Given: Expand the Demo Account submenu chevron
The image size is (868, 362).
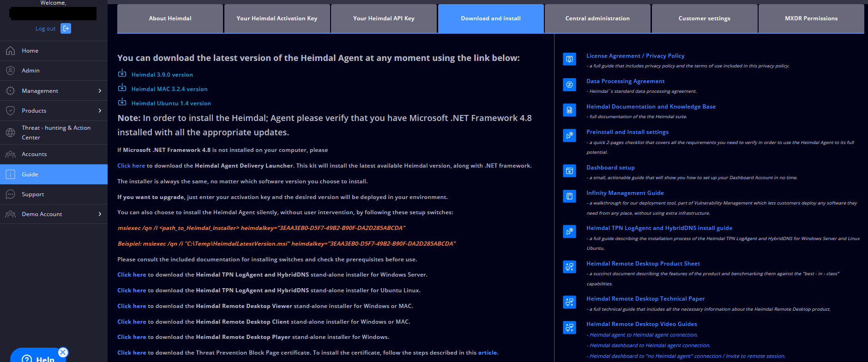Looking at the screenshot, I should click(x=100, y=214).
